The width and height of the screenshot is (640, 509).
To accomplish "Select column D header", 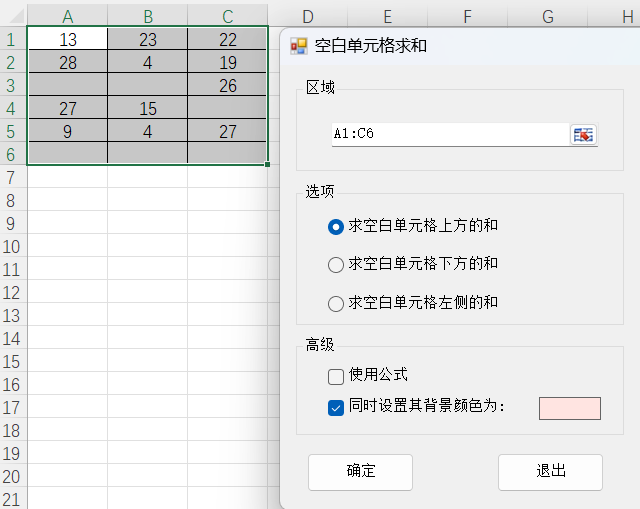I will [308, 17].
